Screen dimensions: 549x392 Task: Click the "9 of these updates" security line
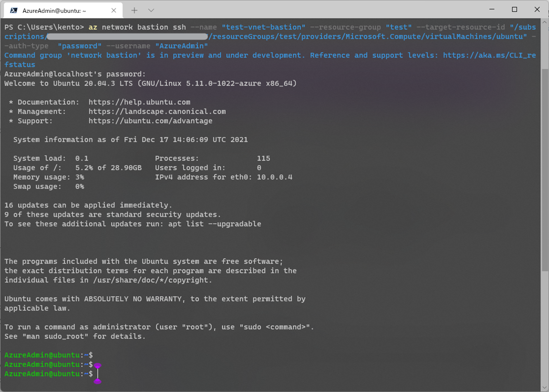coord(113,215)
